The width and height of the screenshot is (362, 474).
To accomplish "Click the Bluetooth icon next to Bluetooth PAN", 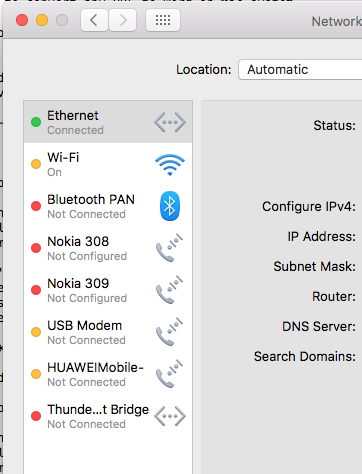I will [x=170, y=206].
